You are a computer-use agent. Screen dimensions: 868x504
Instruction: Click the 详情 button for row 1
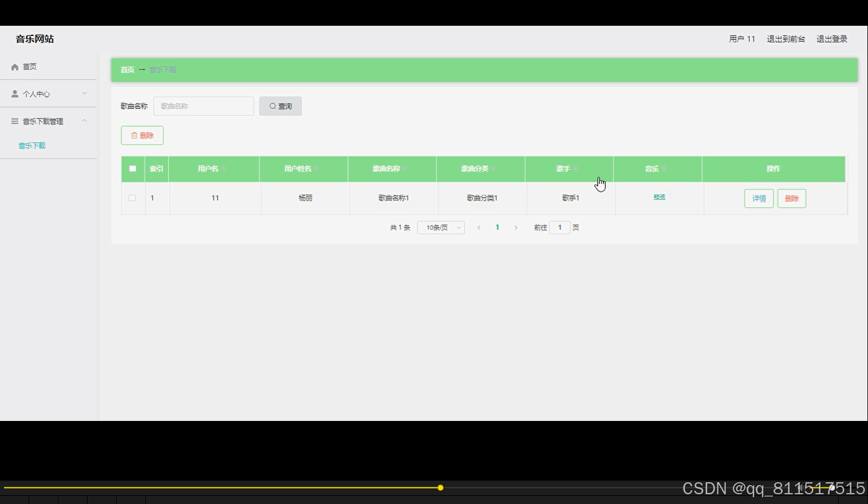759,199
